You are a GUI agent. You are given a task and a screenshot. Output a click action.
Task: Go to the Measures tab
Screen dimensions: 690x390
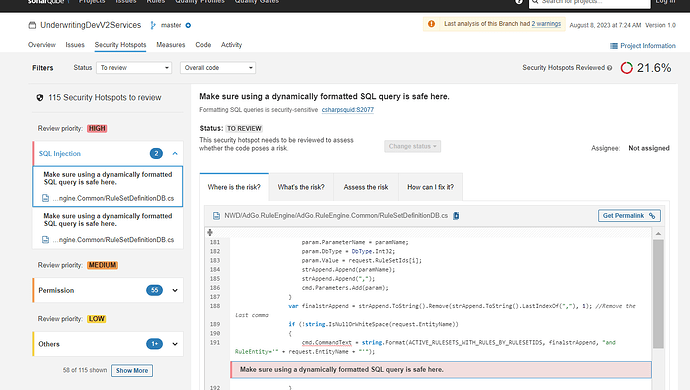[171, 45]
